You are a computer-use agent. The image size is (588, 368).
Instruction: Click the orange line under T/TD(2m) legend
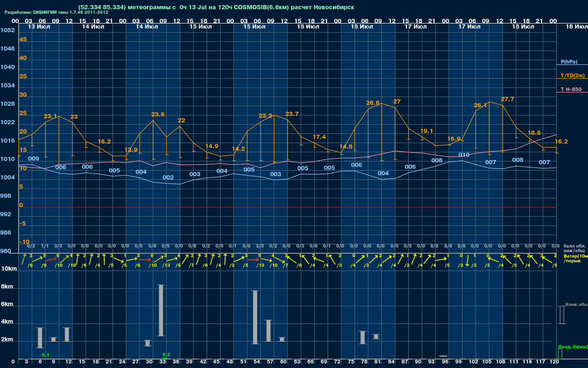point(572,79)
